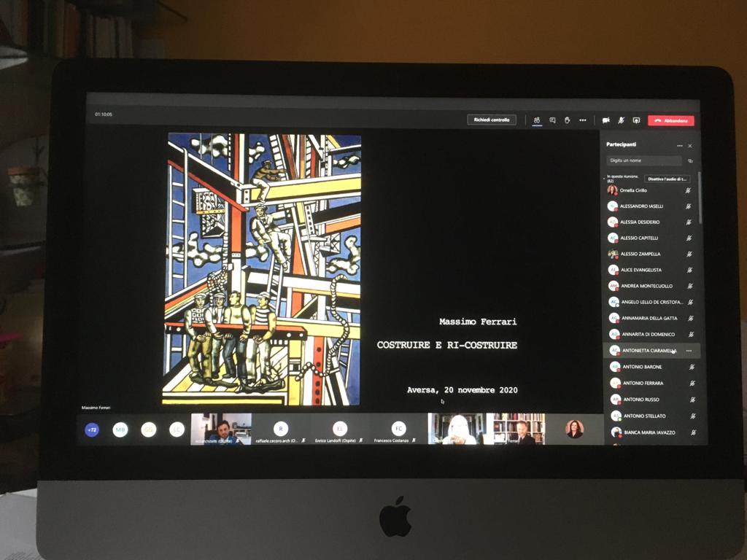Click Richiedi controllo button
This screenshot has height=560, width=747.
[492, 120]
